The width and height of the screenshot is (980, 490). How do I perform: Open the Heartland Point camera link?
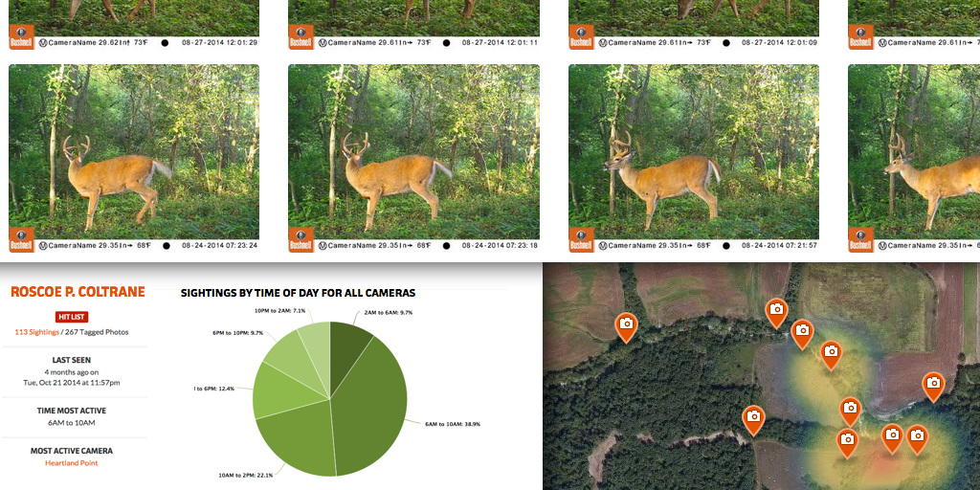pos(71,463)
